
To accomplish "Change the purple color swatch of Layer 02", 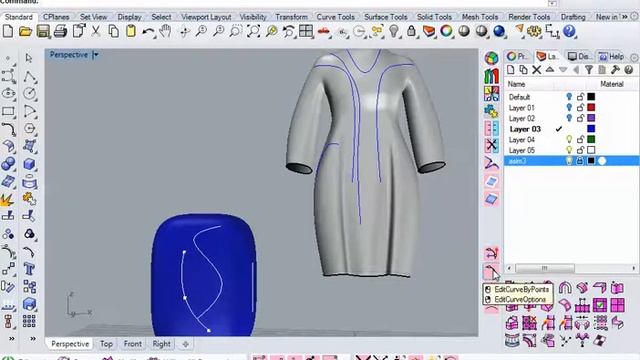I will [591, 118].
